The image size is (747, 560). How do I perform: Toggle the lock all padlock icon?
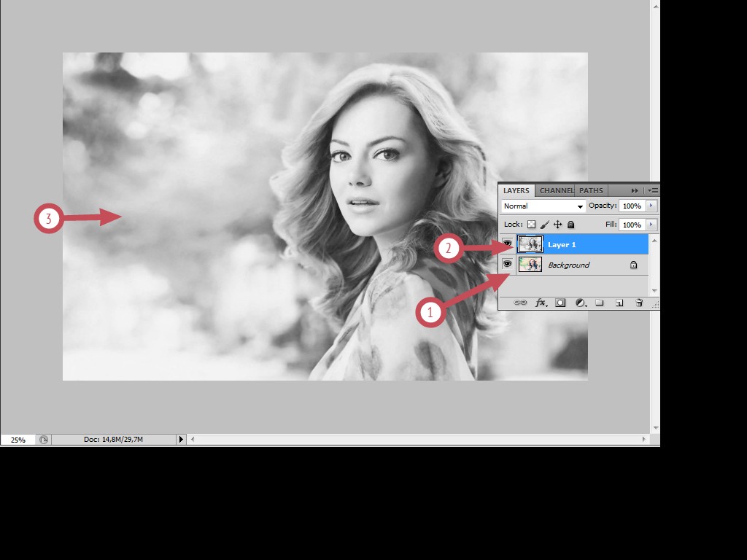tap(570, 225)
